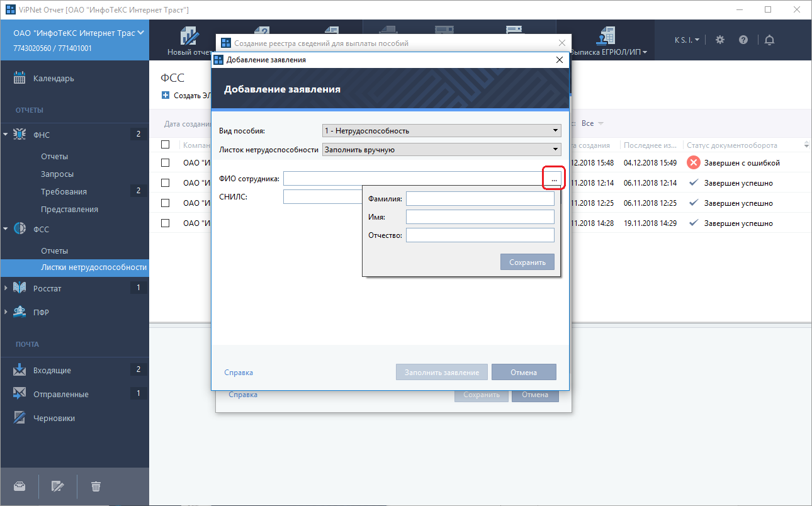Image resolution: width=812 pixels, height=506 pixels.
Task: Expand the Росстат section in the sidebar
Action: coord(6,288)
